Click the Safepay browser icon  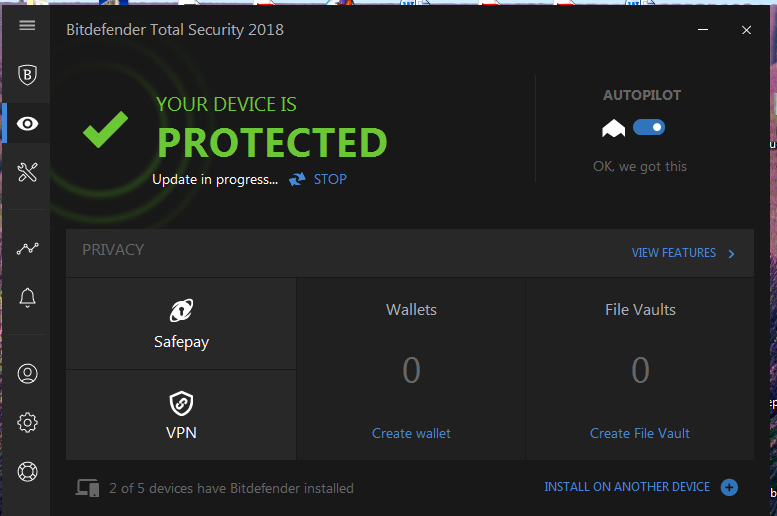click(x=181, y=311)
